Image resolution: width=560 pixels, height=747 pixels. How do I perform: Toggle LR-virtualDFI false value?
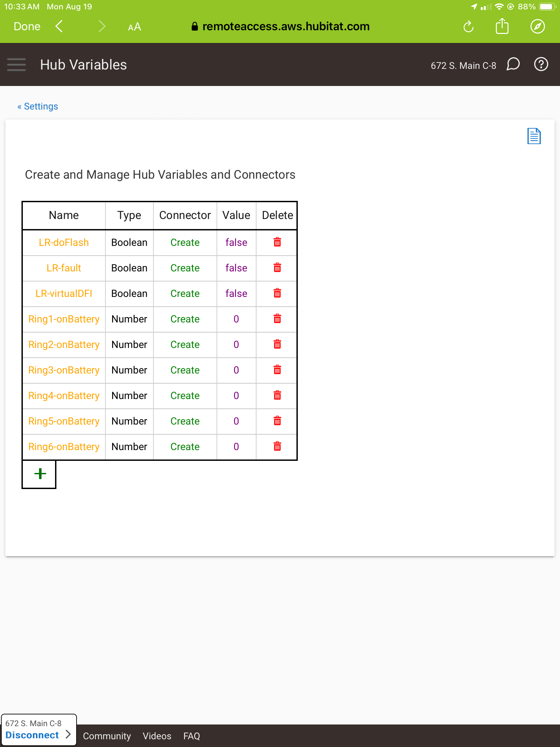[236, 294]
